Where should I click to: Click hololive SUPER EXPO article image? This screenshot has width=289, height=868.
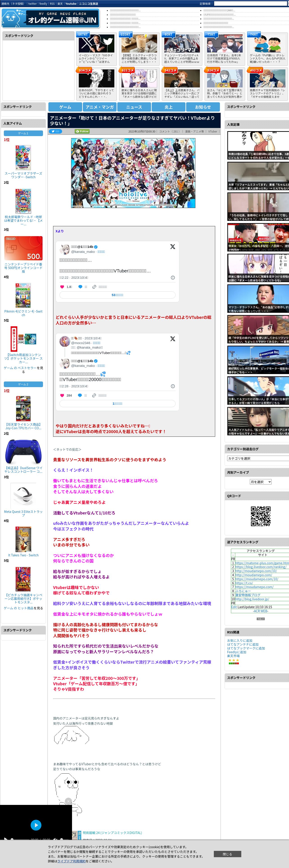133,173
